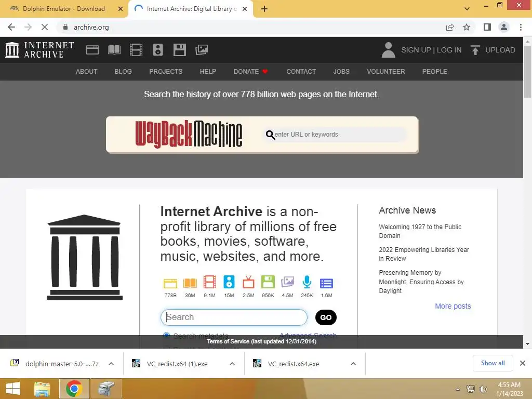Go back to previous page
Screen dimensions: 532x399
click(11, 27)
